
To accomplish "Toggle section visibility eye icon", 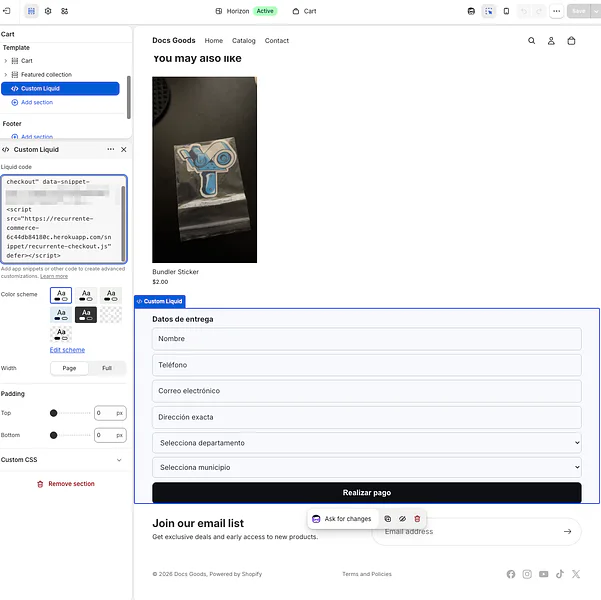I will click(x=402, y=519).
